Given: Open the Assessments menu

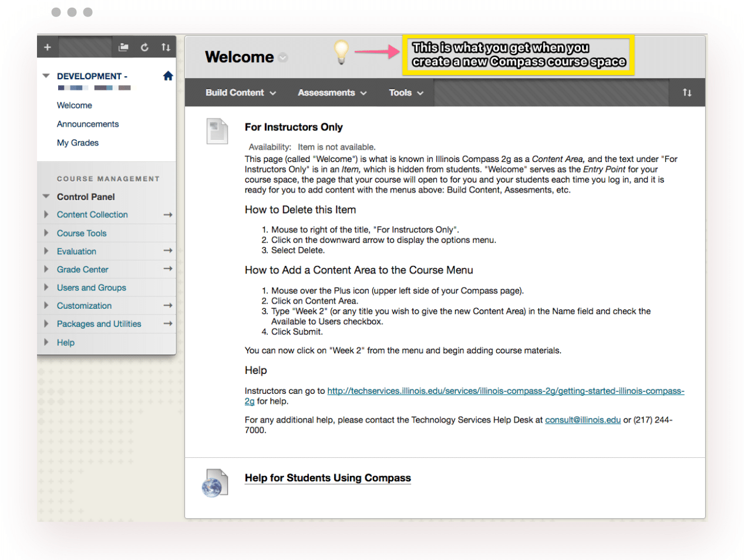Looking at the screenshot, I should pos(332,93).
